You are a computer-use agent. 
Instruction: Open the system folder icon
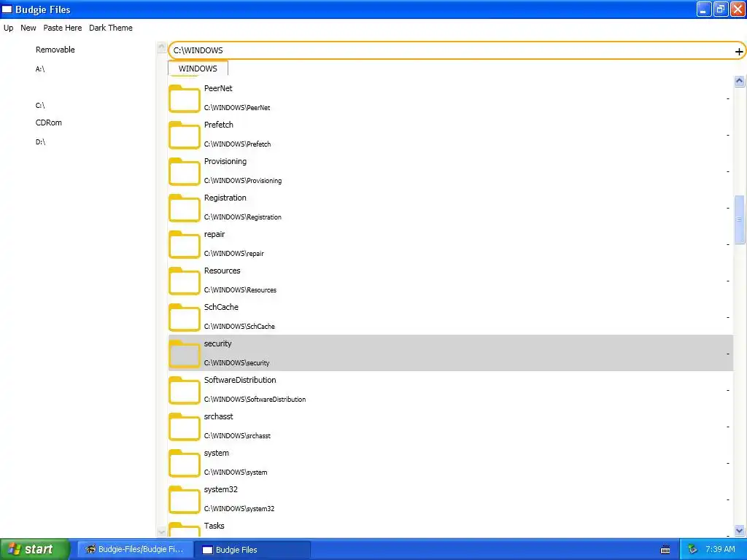[184, 463]
